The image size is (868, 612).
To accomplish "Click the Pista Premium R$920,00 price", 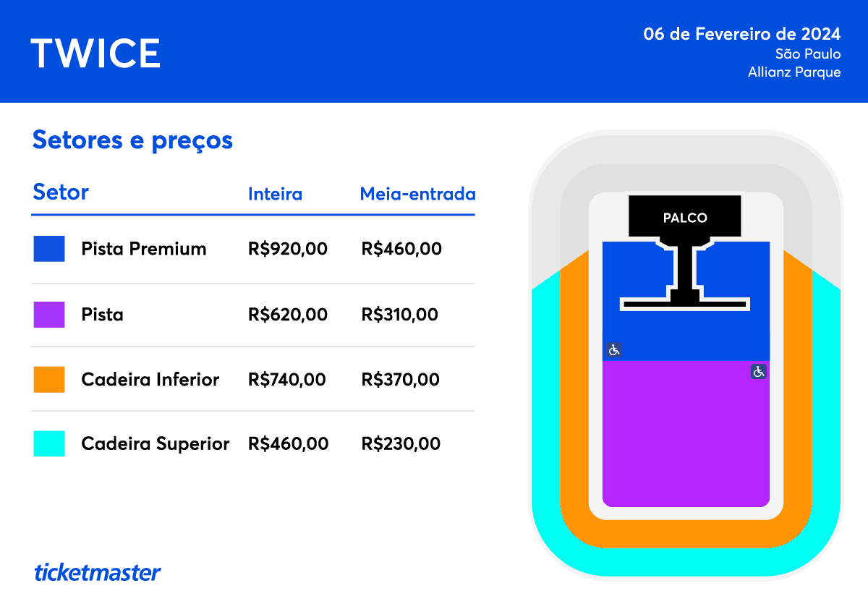I will [x=287, y=249].
